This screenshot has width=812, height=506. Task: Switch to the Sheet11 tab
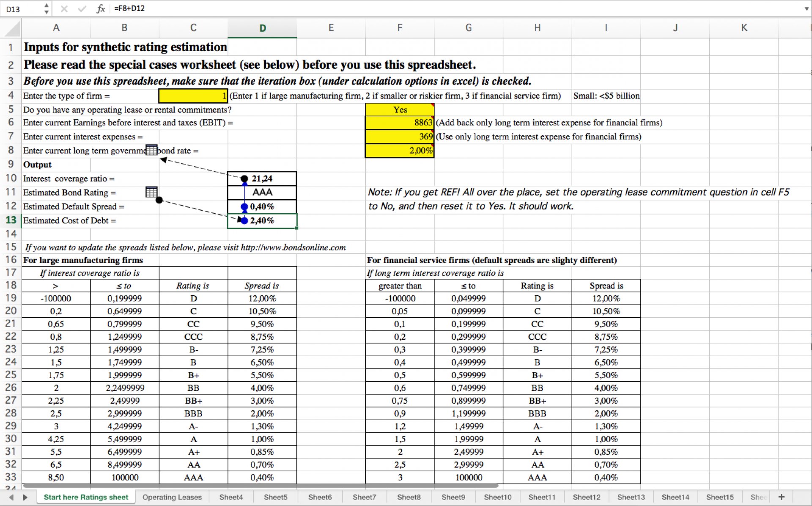click(x=542, y=497)
